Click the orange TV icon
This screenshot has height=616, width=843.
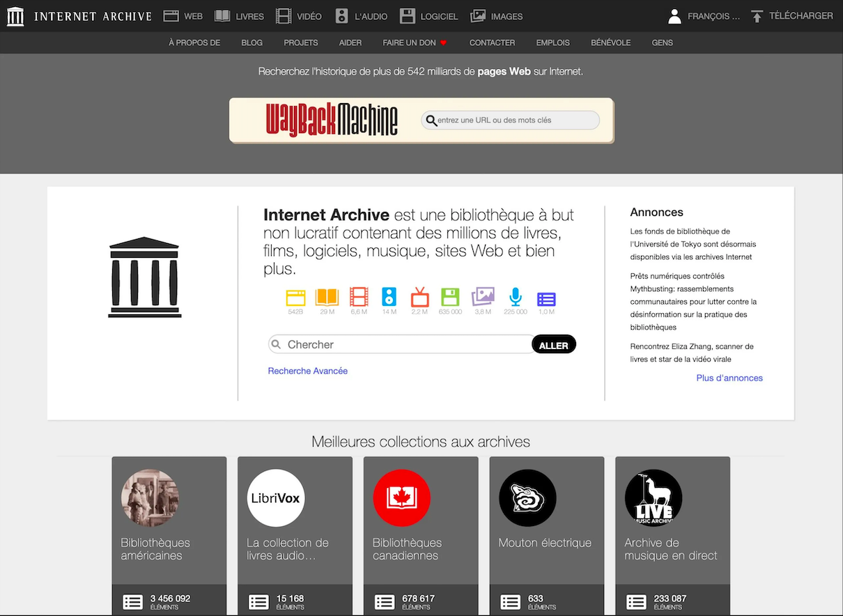[419, 298]
